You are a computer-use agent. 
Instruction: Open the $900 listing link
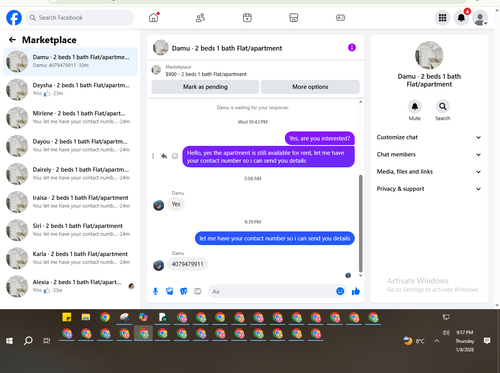tap(206, 74)
